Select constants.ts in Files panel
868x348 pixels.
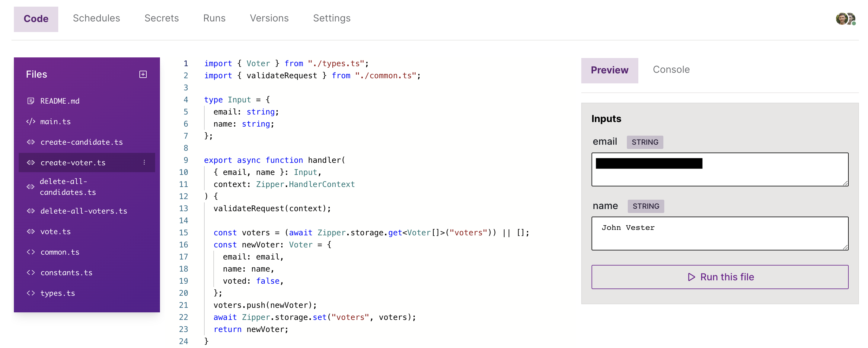66,272
